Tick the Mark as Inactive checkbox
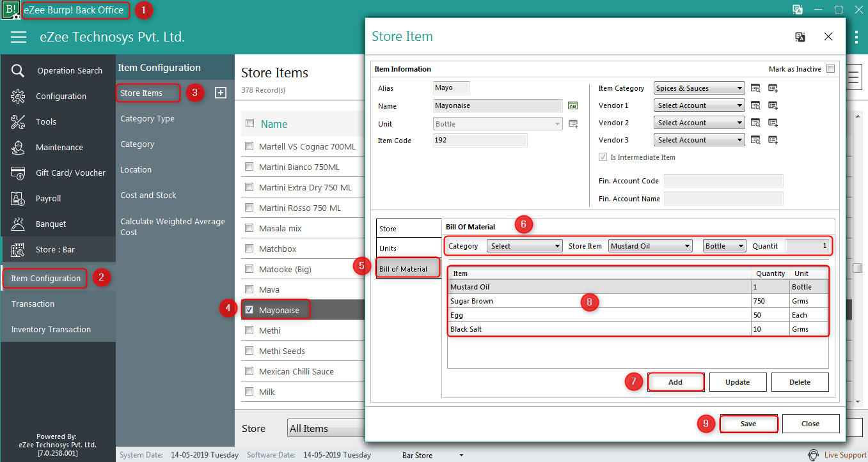This screenshot has width=868, height=462. click(x=830, y=69)
